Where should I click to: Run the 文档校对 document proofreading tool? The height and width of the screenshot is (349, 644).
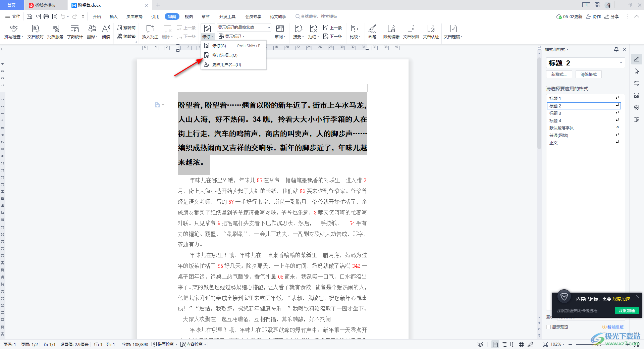(x=36, y=32)
